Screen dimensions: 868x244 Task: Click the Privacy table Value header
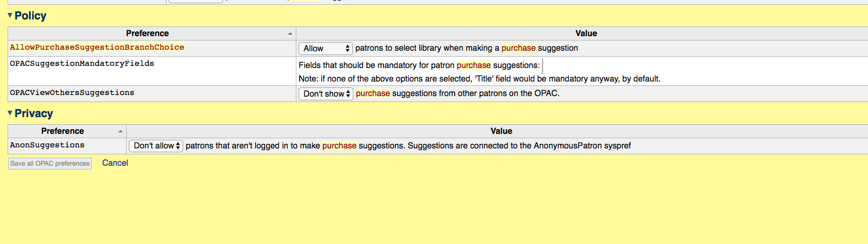(x=501, y=131)
